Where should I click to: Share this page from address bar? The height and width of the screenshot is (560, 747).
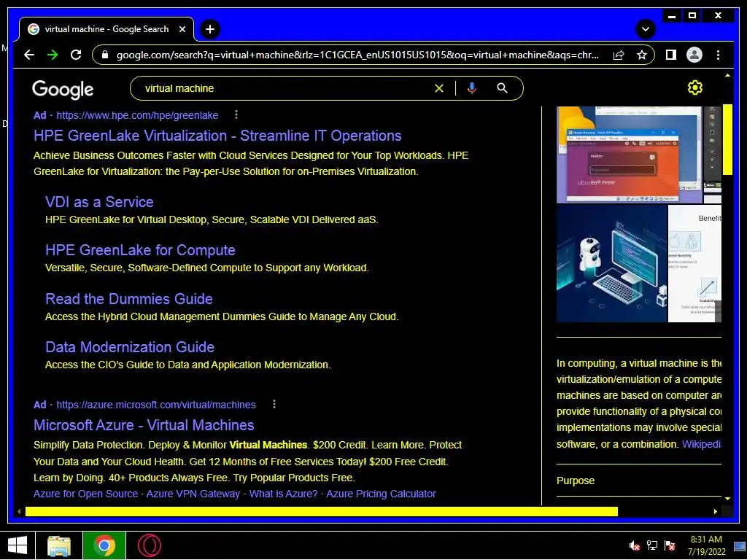coord(619,55)
